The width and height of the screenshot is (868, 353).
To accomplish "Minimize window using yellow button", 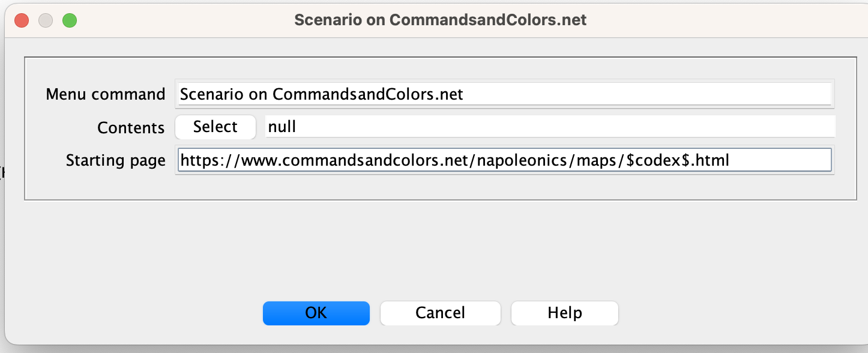I will (46, 20).
